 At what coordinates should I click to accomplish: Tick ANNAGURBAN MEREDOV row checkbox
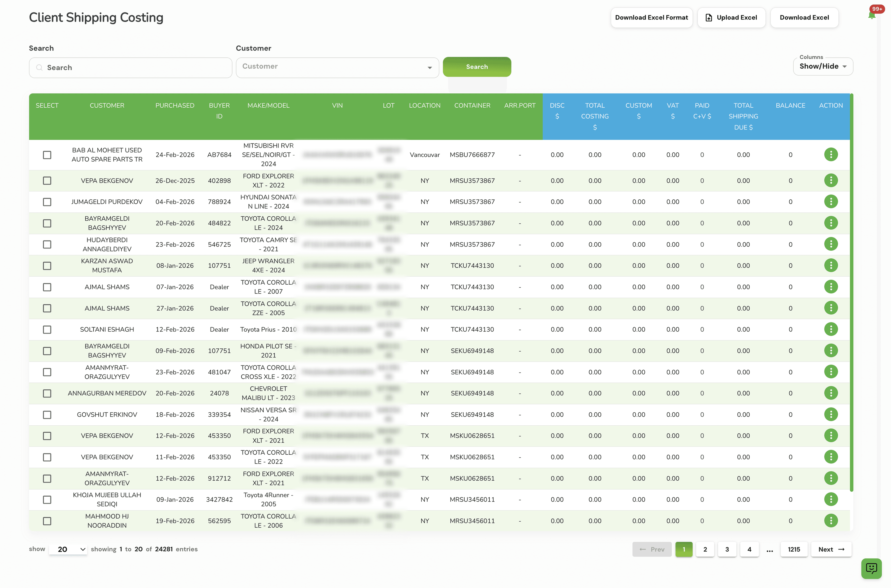pyautogui.click(x=47, y=393)
